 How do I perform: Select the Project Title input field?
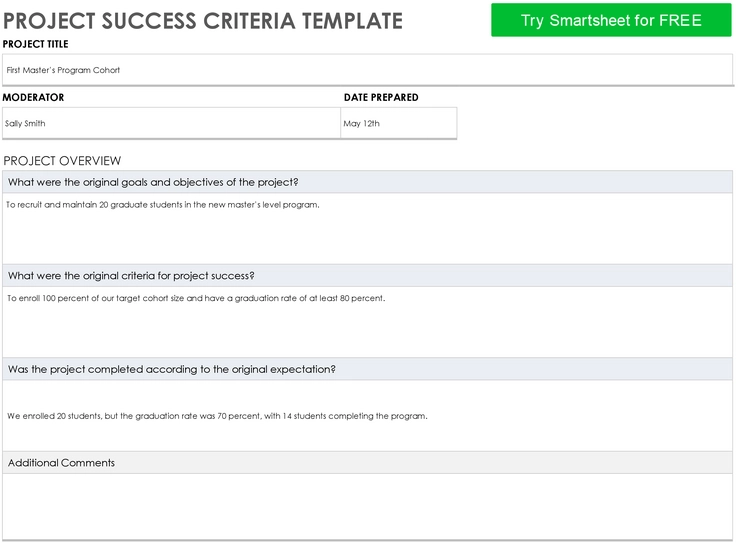367,70
